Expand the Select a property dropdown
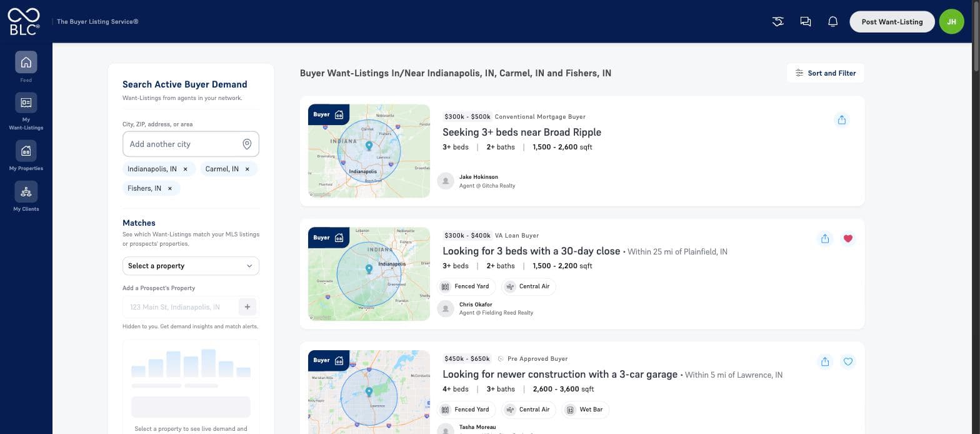980x434 pixels. click(191, 266)
